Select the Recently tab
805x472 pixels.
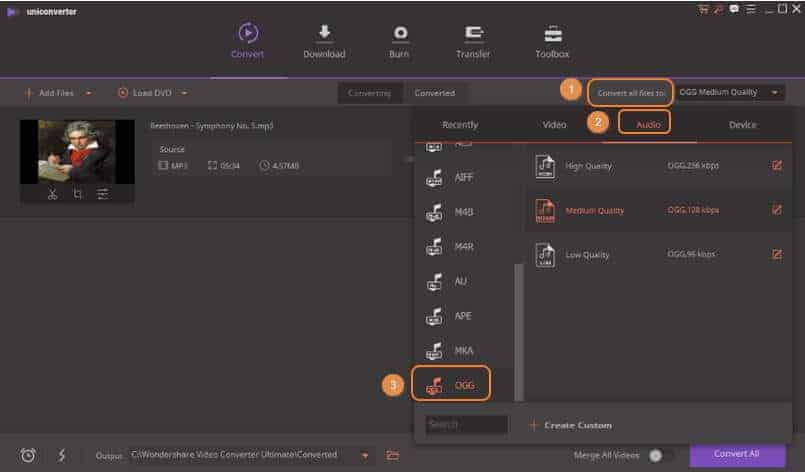(x=460, y=125)
